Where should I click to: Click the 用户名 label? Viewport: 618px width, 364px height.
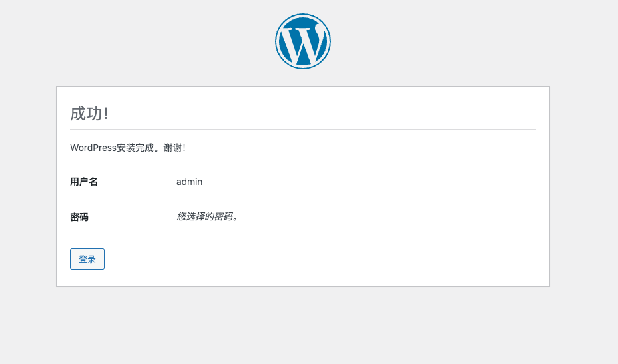click(x=83, y=182)
